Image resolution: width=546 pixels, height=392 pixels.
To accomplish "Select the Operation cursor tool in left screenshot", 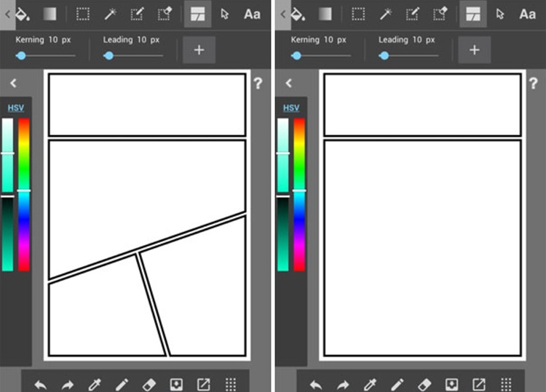I will (x=225, y=15).
